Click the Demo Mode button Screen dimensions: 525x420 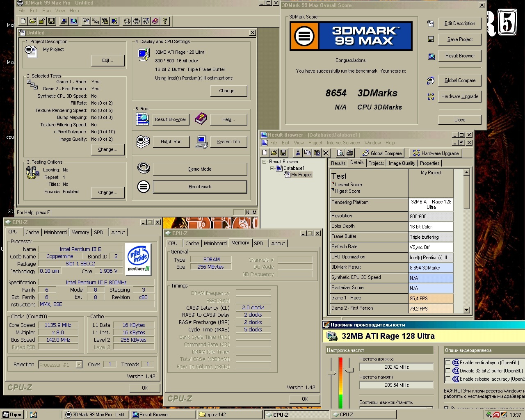coord(200,169)
